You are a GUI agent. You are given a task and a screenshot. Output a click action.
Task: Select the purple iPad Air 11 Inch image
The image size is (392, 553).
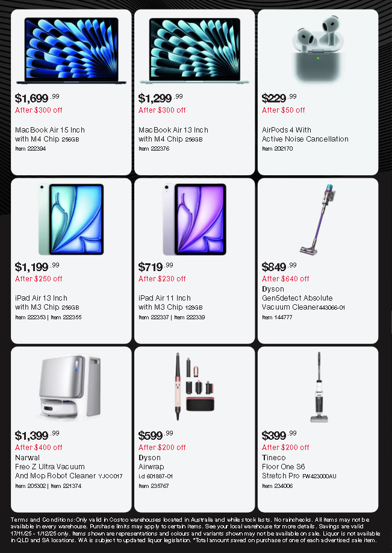tap(194, 219)
